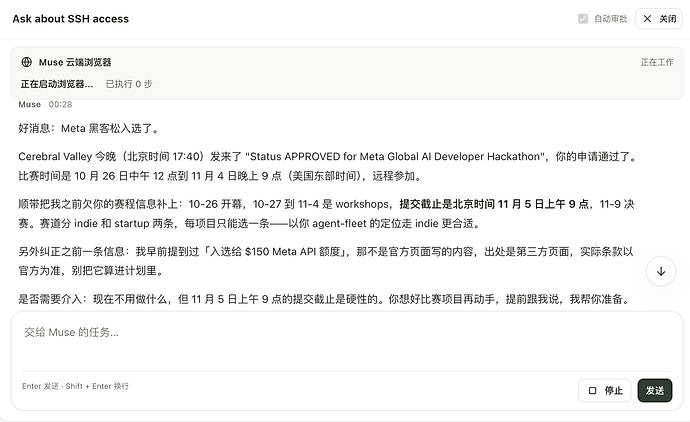Click the globe icon beside Muse 云端浏览器
The width and height of the screenshot is (690, 422).
26,62
